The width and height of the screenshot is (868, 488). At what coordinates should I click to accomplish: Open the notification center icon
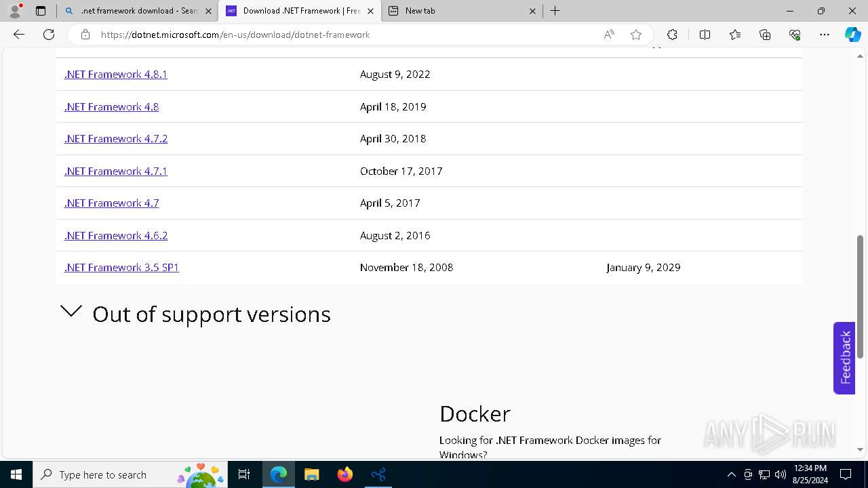846,474
